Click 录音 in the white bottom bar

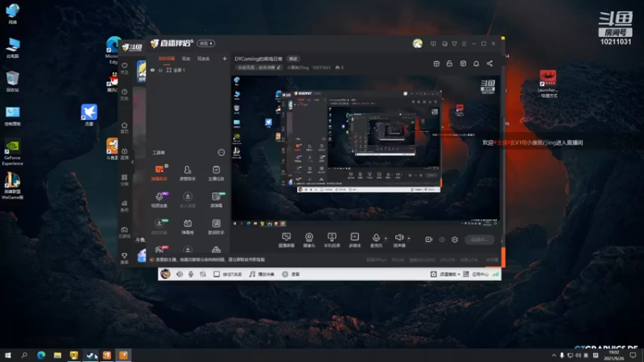point(291,274)
